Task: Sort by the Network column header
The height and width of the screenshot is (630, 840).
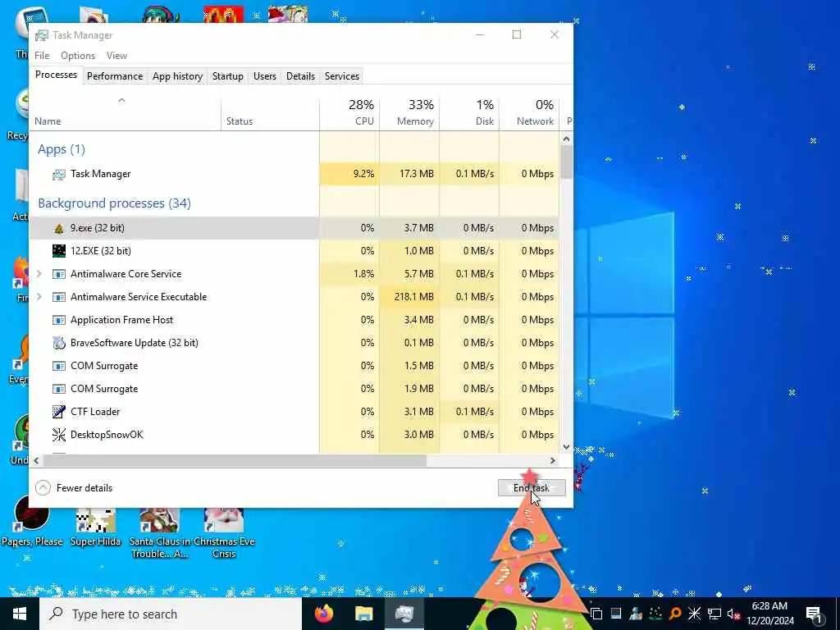Action: pyautogui.click(x=530, y=114)
